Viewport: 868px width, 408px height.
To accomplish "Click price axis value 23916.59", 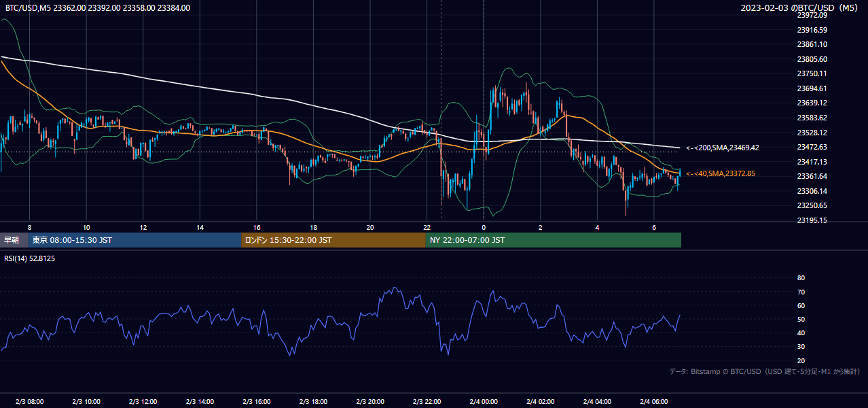I will click(x=812, y=30).
